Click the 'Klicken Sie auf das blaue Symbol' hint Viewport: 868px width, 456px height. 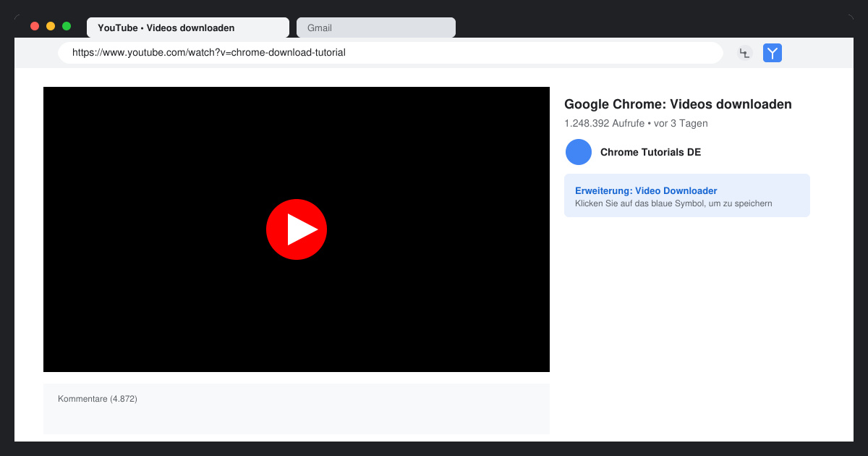[673, 203]
